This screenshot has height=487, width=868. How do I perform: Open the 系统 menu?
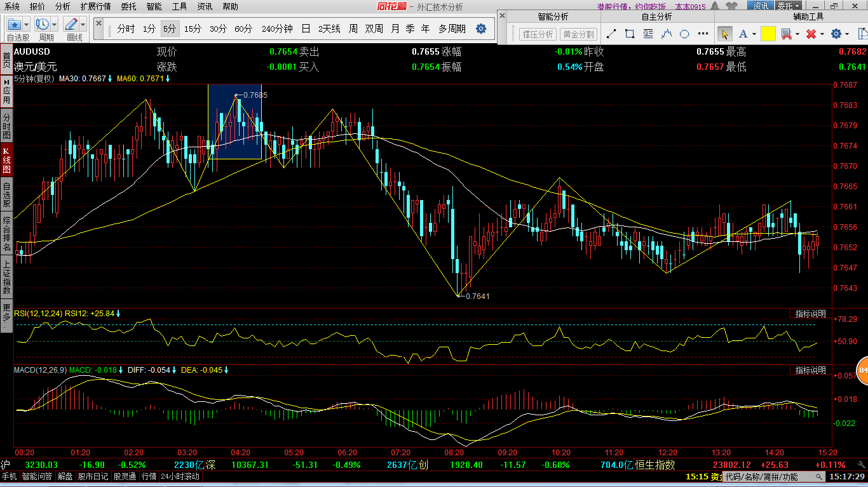pos(12,6)
